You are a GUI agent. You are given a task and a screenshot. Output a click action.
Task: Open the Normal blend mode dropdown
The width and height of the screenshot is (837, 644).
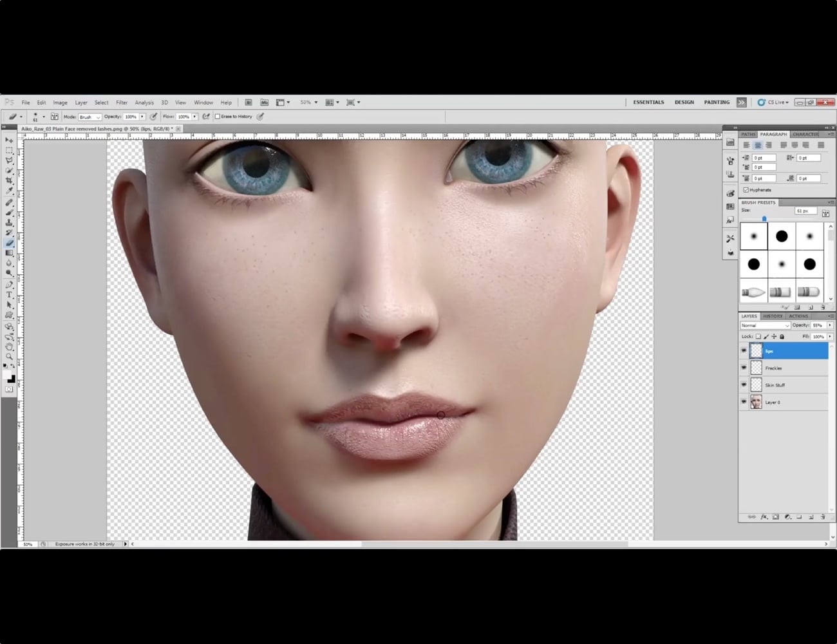pyautogui.click(x=764, y=325)
